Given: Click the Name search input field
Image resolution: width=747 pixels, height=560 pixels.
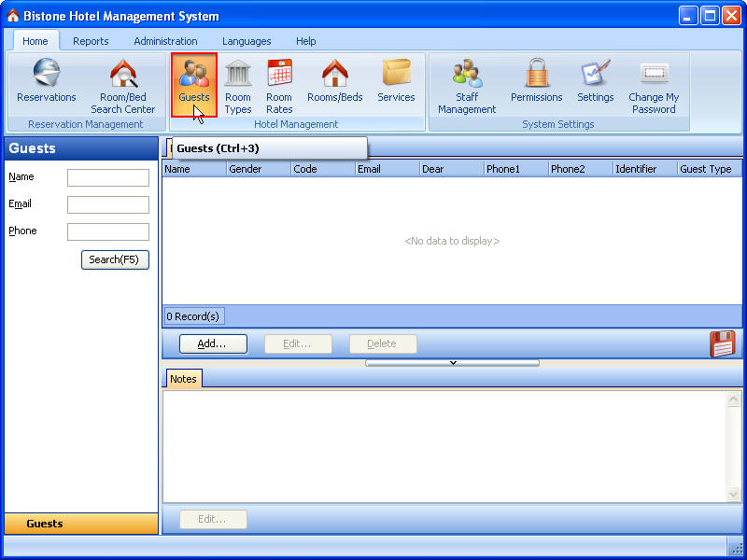Looking at the screenshot, I should pyautogui.click(x=108, y=177).
